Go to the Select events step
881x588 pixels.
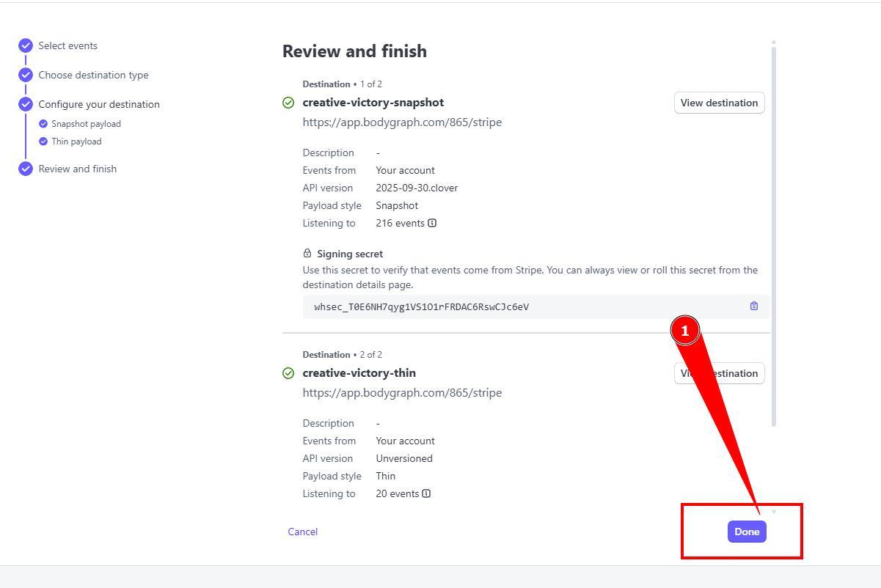pyautogui.click(x=67, y=45)
